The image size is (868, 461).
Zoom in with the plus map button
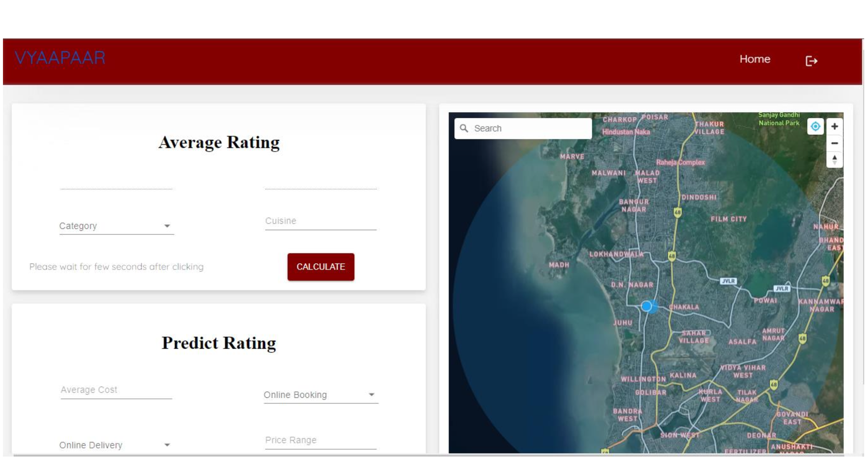834,126
